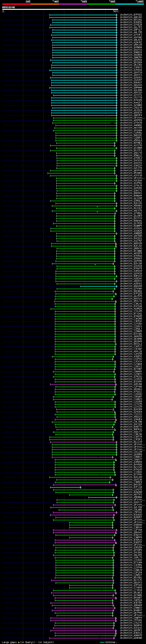Select the UniRef100_A4L795 label
The height and width of the screenshot is (644, 146).
coord(131,32)
